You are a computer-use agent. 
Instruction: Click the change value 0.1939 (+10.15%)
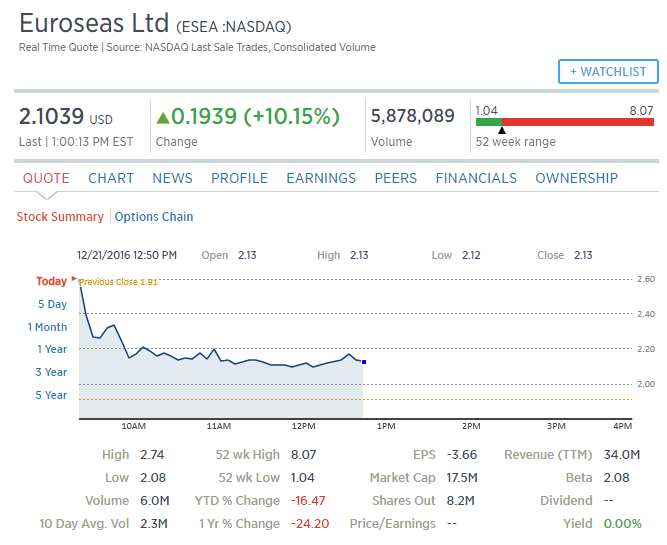pyautogui.click(x=255, y=116)
